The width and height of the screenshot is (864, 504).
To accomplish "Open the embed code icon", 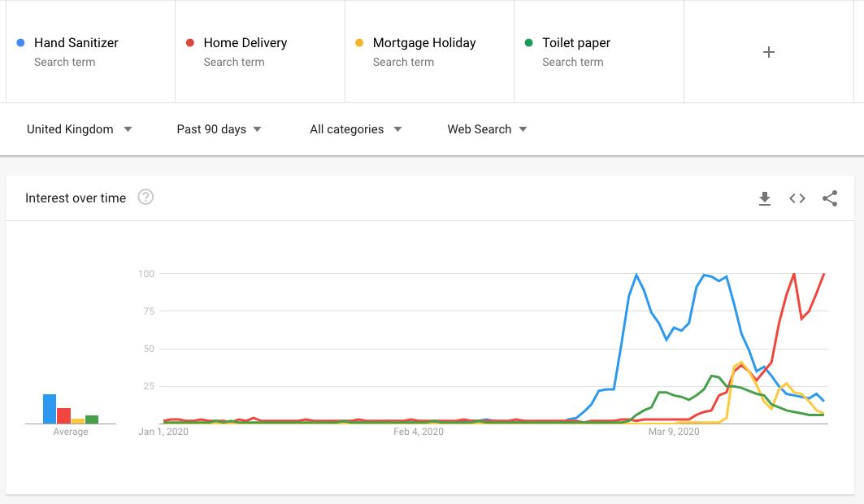I will click(797, 198).
